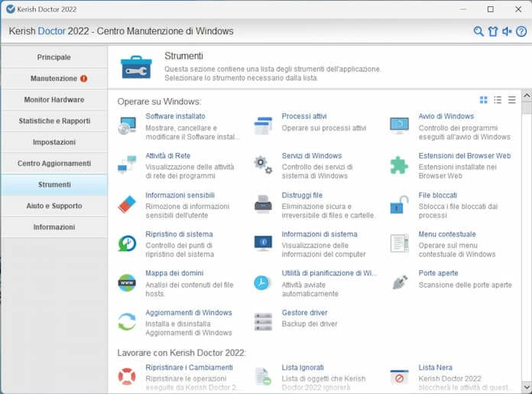Click the Menu contestuale document icon

[x=400, y=243]
